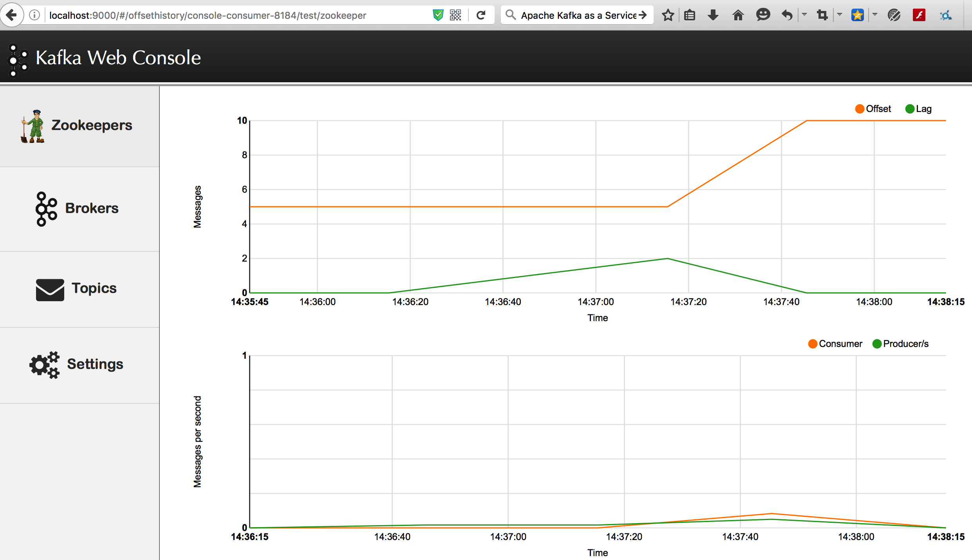Click the Kafka Web Console logo
Viewport: 972px width, 560px height.
18,60
